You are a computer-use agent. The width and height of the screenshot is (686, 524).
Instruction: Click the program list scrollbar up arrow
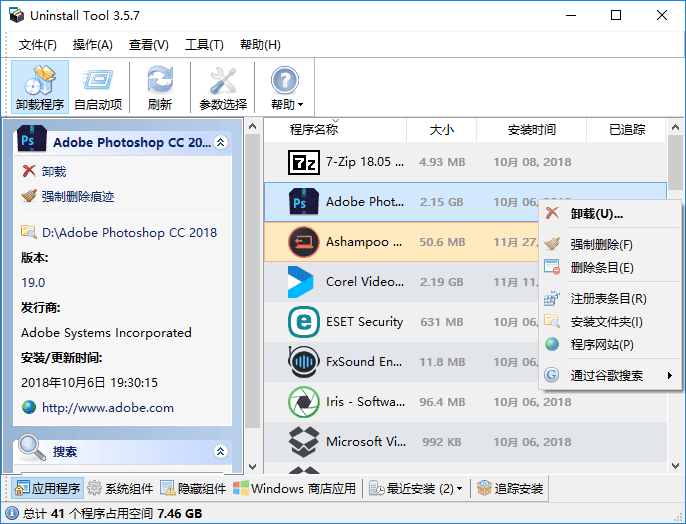coord(675,127)
